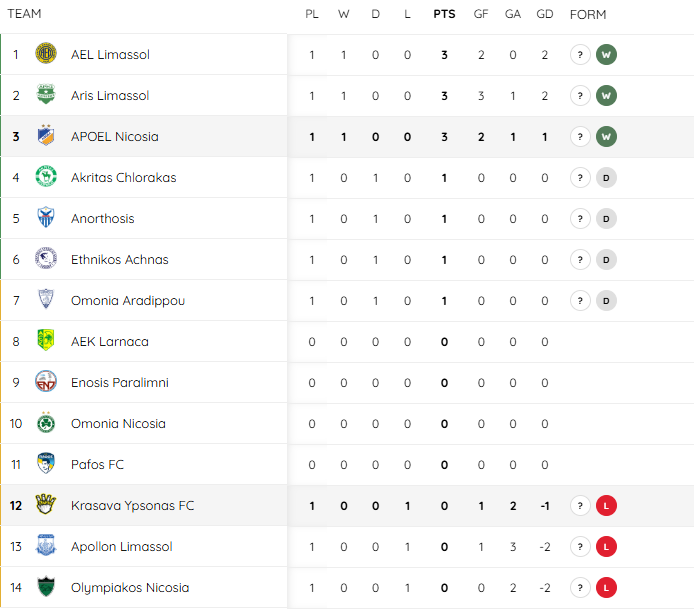This screenshot has height=615, width=694.
Task: Click the AEK Larnaca club crest
Action: coord(45,341)
